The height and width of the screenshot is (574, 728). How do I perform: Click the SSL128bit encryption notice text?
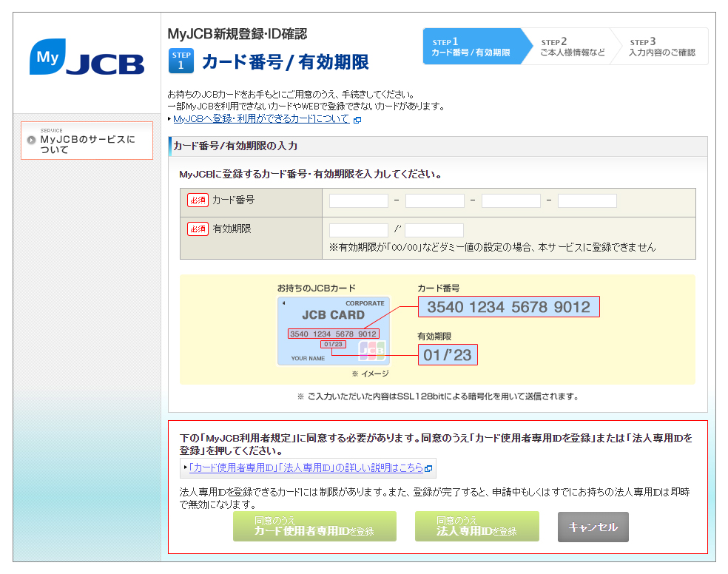click(x=438, y=396)
